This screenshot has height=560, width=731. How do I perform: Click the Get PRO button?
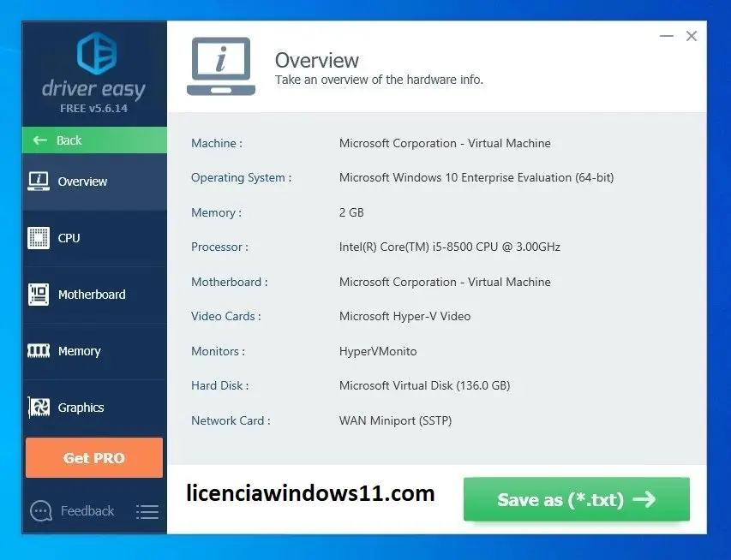click(94, 457)
